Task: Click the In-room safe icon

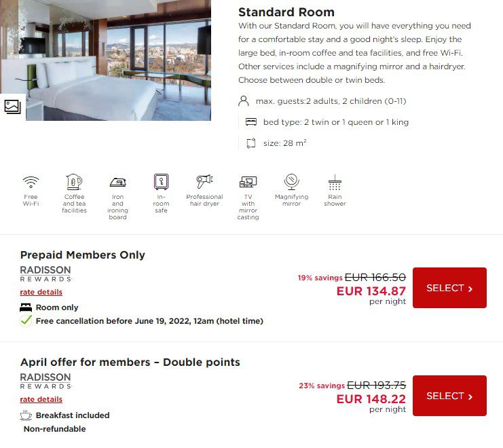Action: [x=161, y=182]
